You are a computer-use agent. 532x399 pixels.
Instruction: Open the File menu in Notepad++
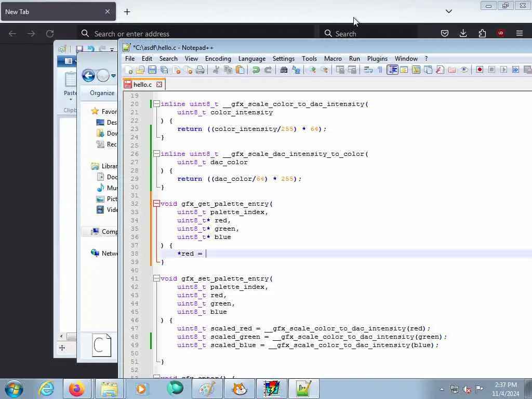point(130,59)
